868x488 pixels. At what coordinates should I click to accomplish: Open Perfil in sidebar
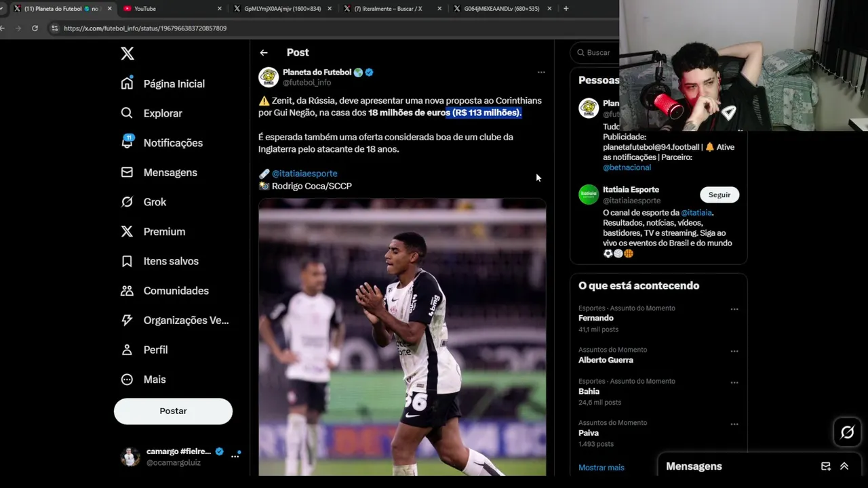[144, 350]
